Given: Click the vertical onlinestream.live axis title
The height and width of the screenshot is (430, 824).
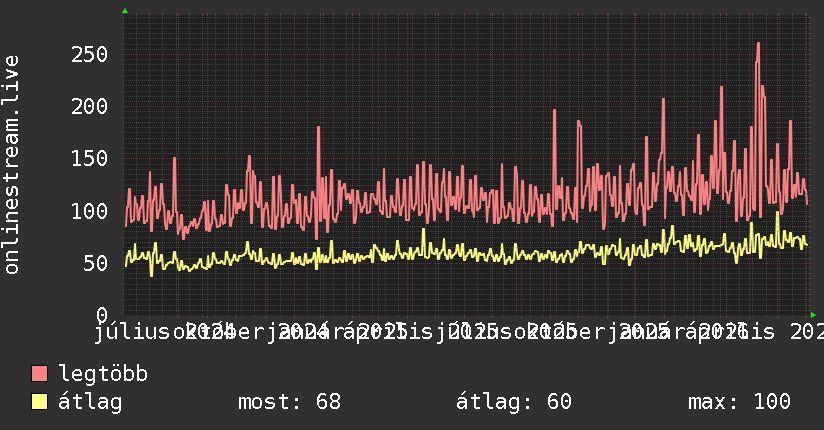Looking at the screenshot, I should pyautogui.click(x=12, y=165).
